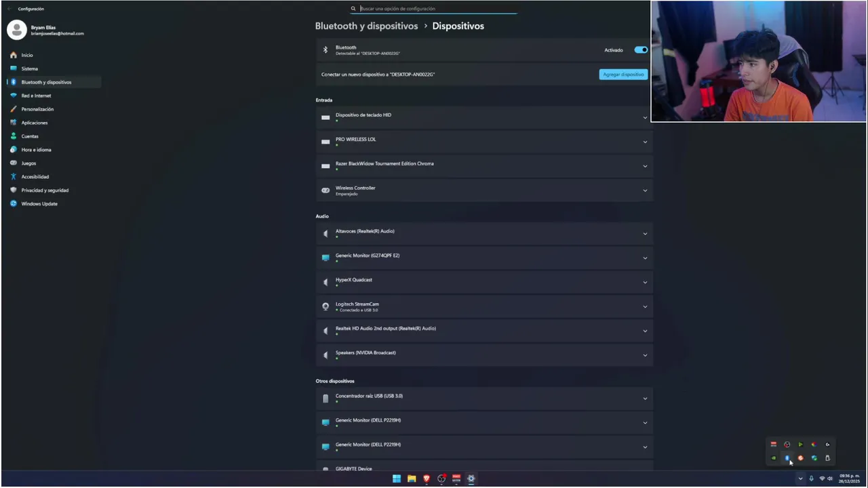
Task: Click the speaker icon of Speakers (NVIDIA Broadcast)
Action: click(x=325, y=355)
